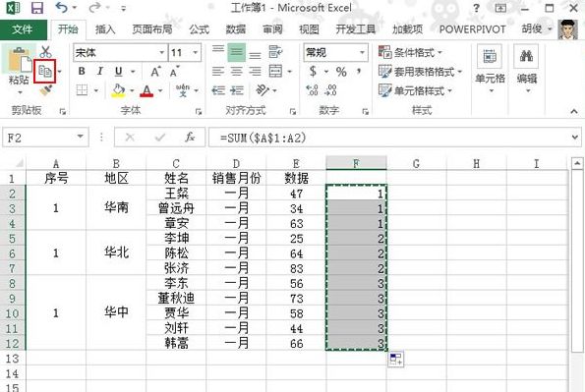Image resolution: width=585 pixels, height=392 pixels.
Task: Click the Copy icon in clipboard group
Action: point(45,71)
